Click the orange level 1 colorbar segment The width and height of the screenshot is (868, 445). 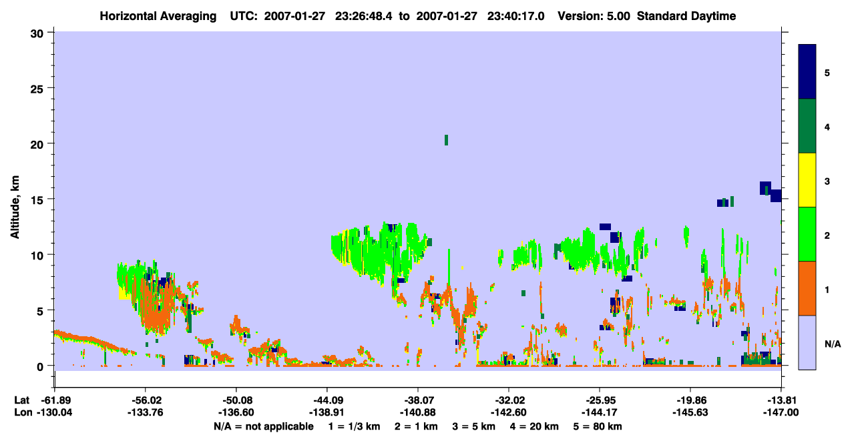pyautogui.click(x=807, y=288)
